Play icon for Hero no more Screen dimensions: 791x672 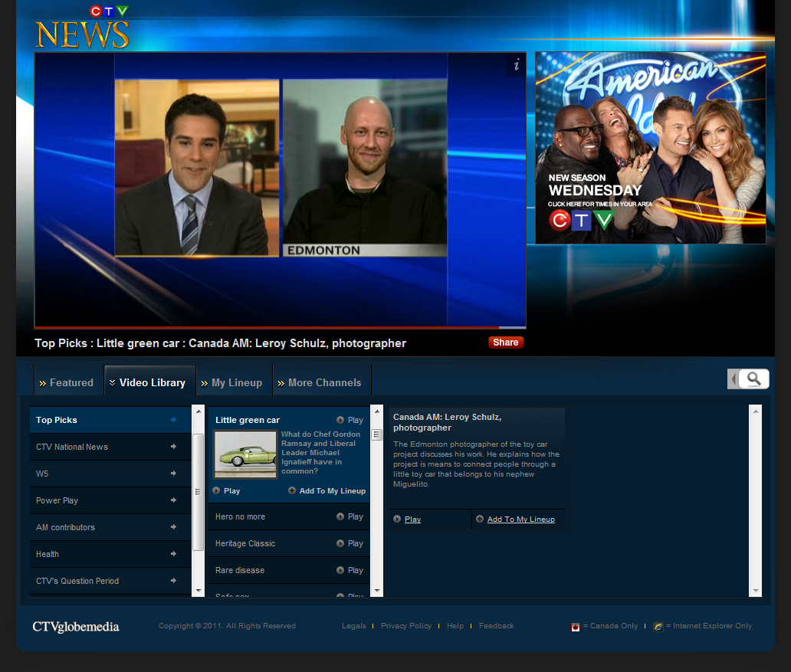[340, 516]
